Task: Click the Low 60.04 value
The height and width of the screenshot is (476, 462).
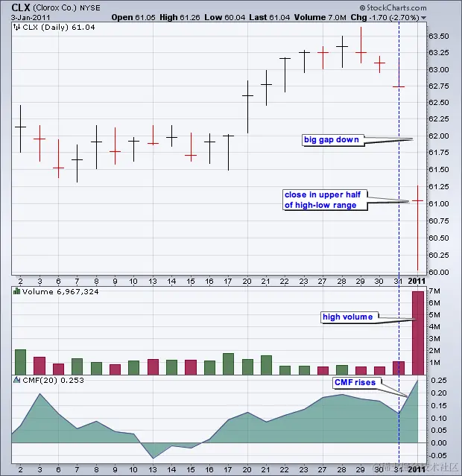Action: click(x=225, y=18)
